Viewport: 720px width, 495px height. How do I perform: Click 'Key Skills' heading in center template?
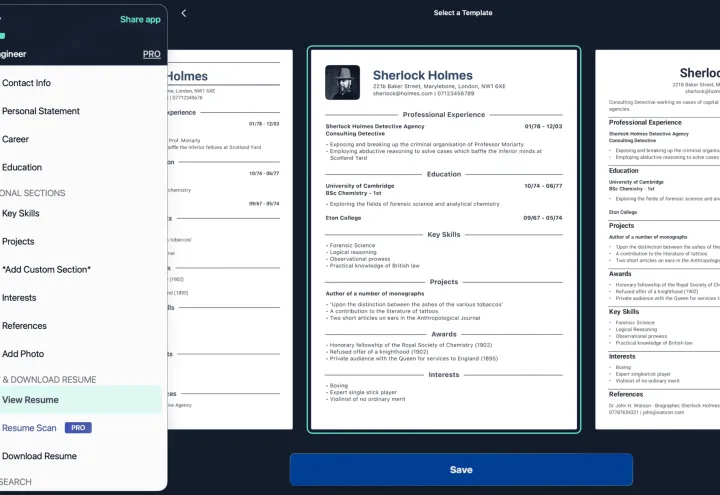pyautogui.click(x=444, y=235)
